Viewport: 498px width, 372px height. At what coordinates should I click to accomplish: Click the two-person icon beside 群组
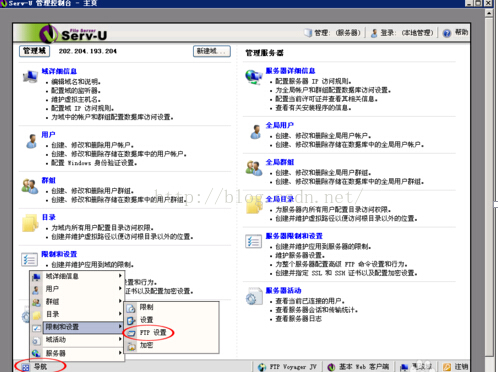pos(30,186)
